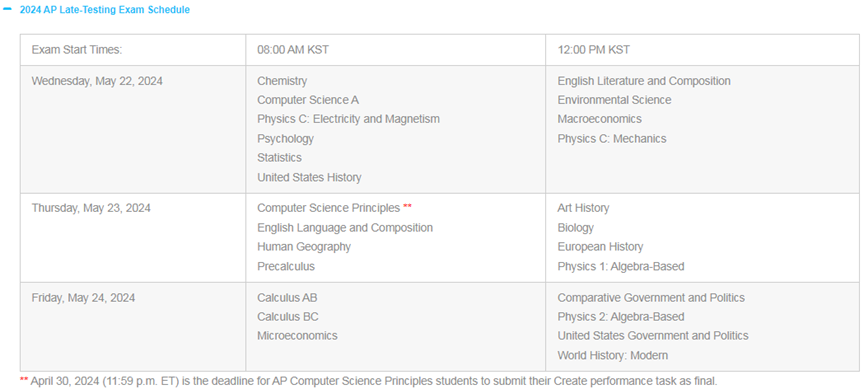864x389 pixels.
Task: Select the Microeconomics exam entry
Action: 298,336
